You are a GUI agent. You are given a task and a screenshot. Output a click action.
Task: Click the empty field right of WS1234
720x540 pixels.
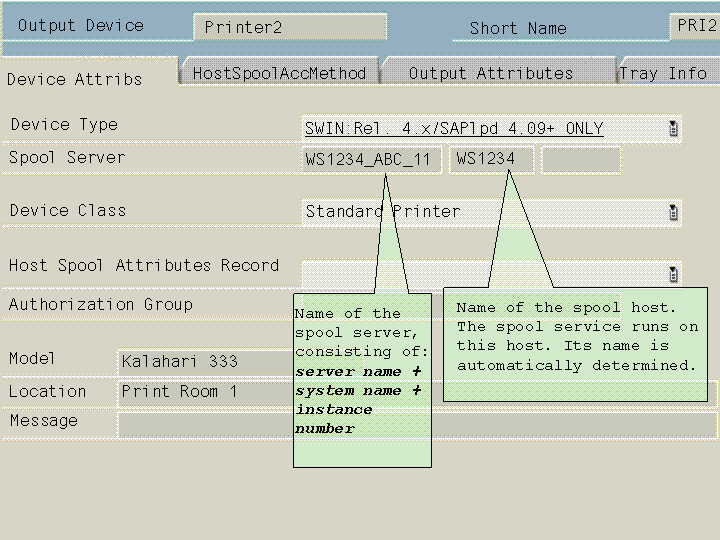pyautogui.click(x=581, y=160)
